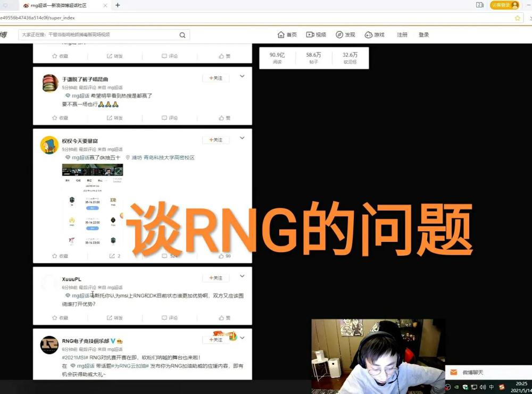The width and height of the screenshot is (532, 394).
Task: Expand options chevron on XuuuPL post
Action: click(242, 276)
